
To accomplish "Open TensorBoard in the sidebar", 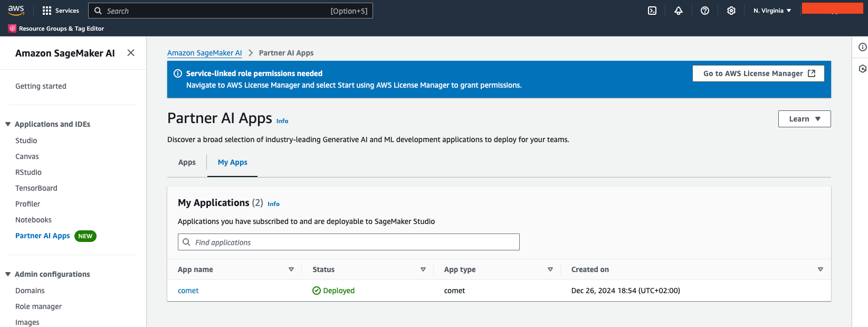I will point(36,188).
